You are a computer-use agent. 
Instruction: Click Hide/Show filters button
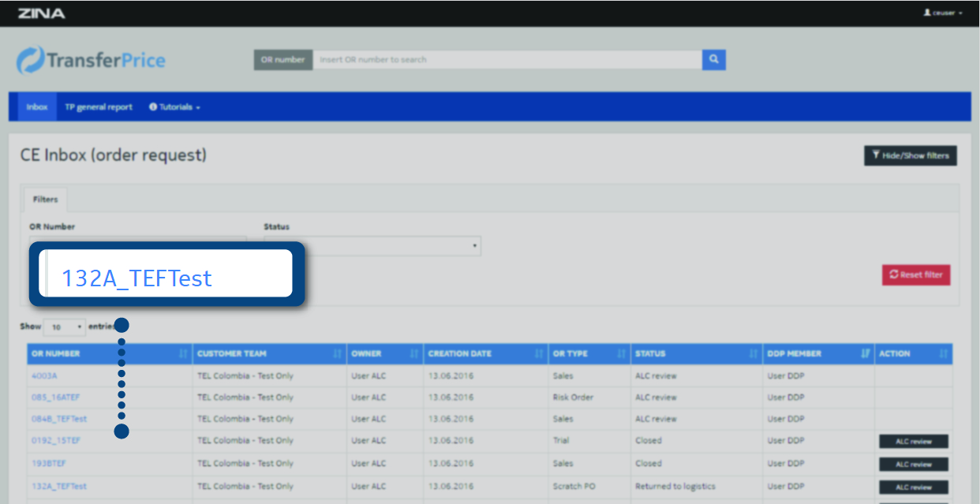(x=910, y=155)
